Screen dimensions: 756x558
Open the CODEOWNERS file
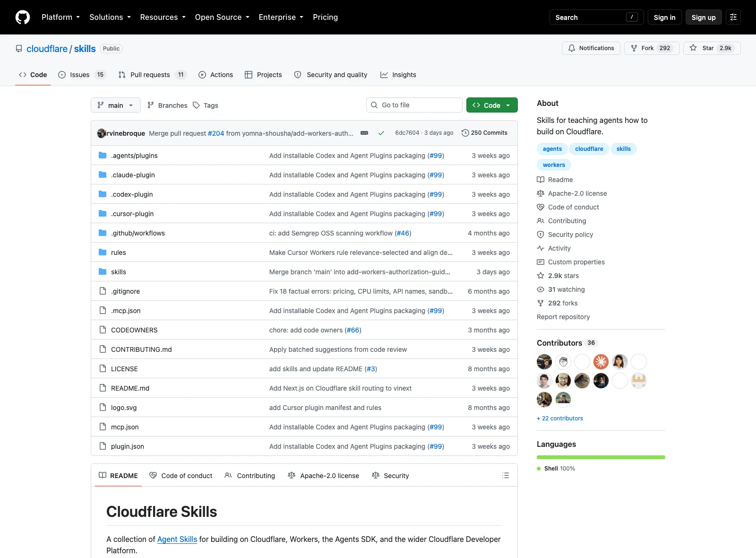tap(134, 330)
